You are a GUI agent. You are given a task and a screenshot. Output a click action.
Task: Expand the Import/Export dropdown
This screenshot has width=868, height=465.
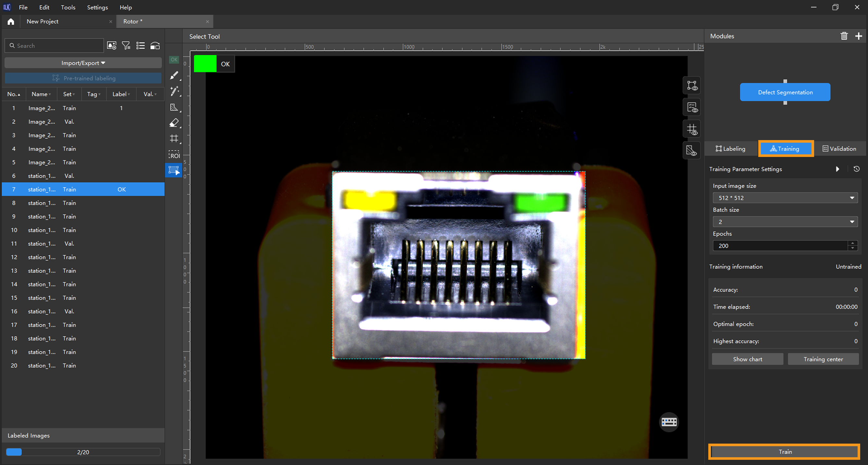click(x=83, y=63)
